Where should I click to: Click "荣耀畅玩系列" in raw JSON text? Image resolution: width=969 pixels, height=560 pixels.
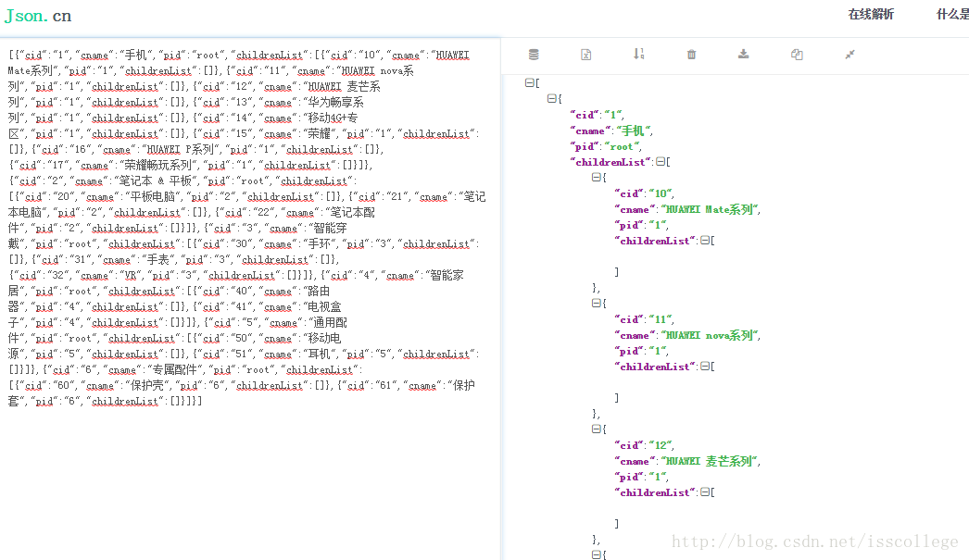click(x=157, y=165)
